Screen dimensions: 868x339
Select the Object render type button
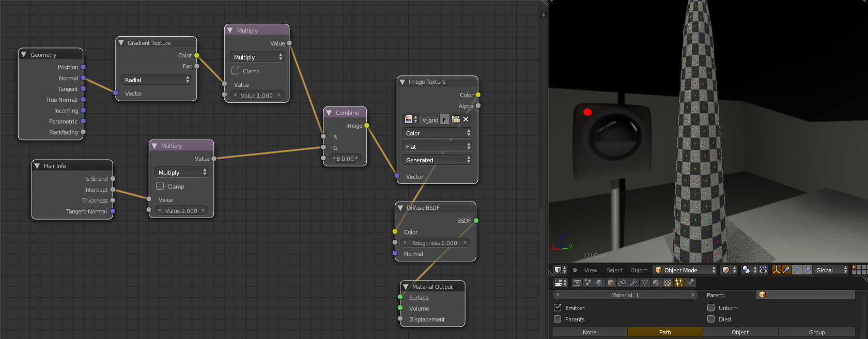click(740, 332)
